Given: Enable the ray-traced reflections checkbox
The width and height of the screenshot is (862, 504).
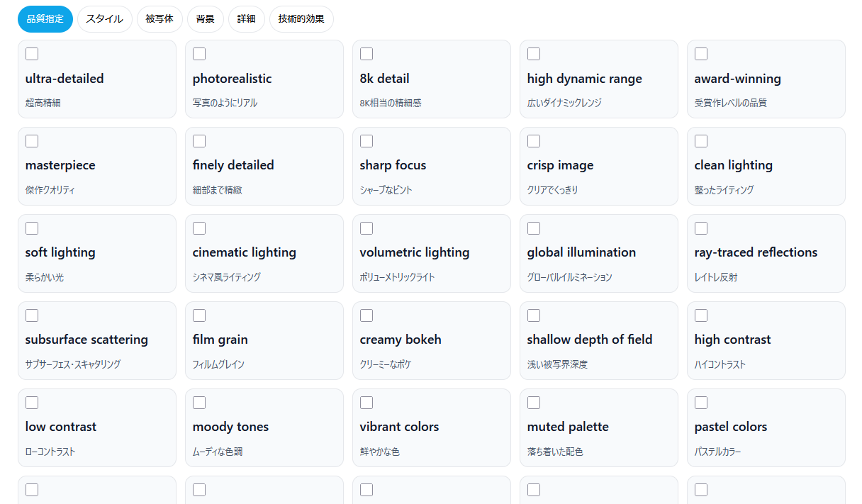Looking at the screenshot, I should click(701, 228).
